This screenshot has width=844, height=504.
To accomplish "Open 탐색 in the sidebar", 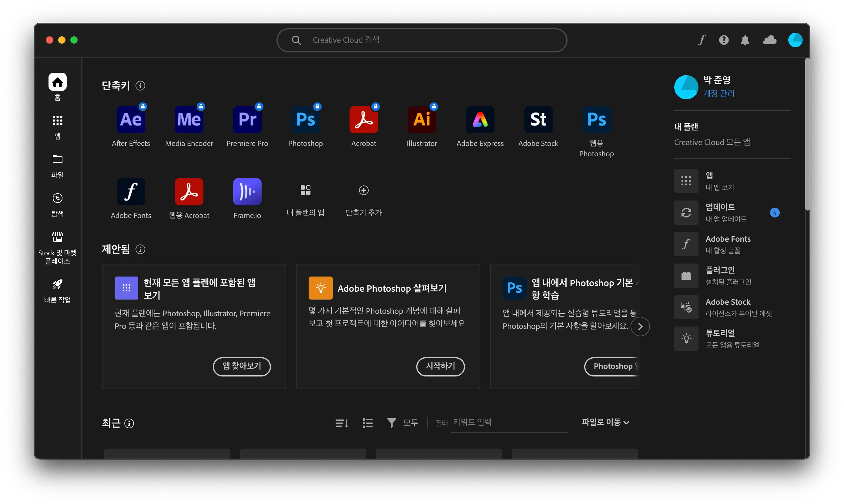I will (x=57, y=205).
